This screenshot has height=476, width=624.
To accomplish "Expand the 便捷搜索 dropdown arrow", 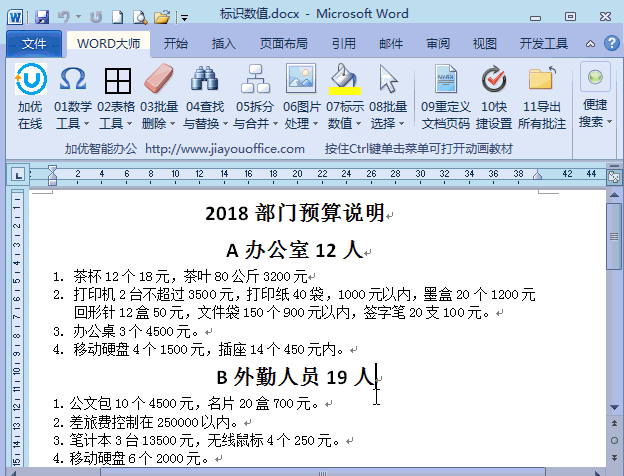I will pyautogui.click(x=610, y=122).
